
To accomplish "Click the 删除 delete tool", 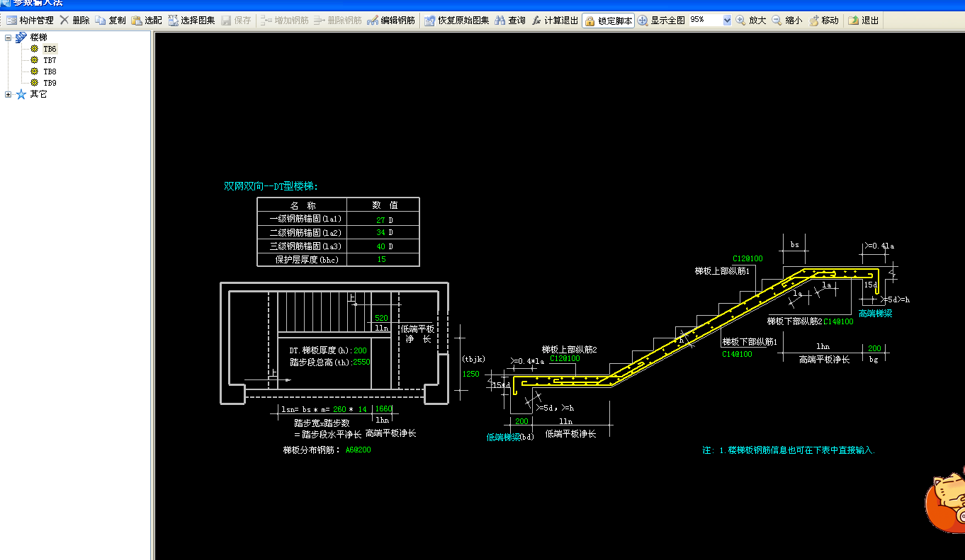I will [74, 21].
